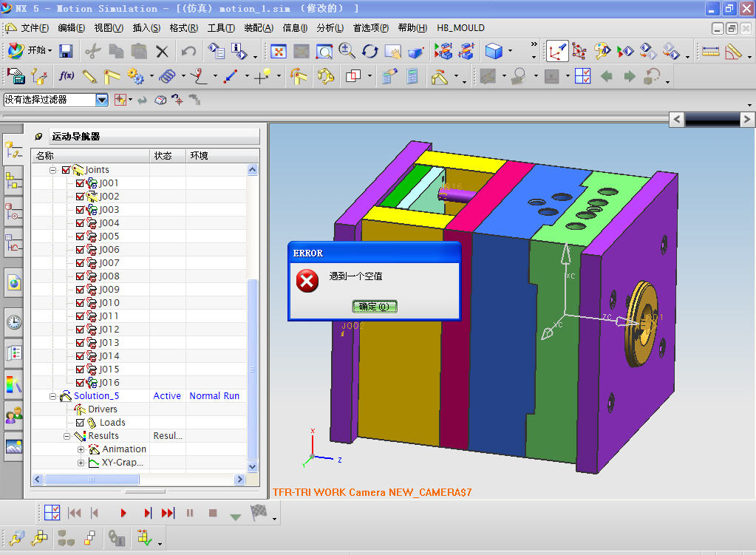Click the Save icon in the toolbar
756x555 pixels.
click(x=66, y=51)
